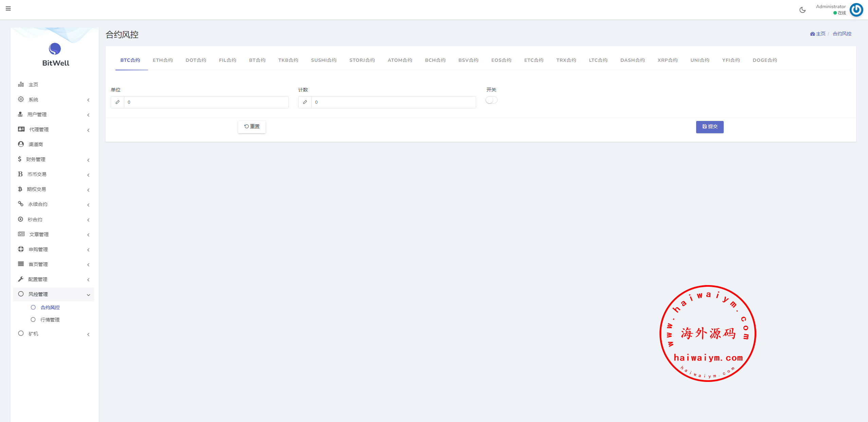The width and height of the screenshot is (868, 422).
Task: Click the 计数 input field
Action: pos(393,102)
